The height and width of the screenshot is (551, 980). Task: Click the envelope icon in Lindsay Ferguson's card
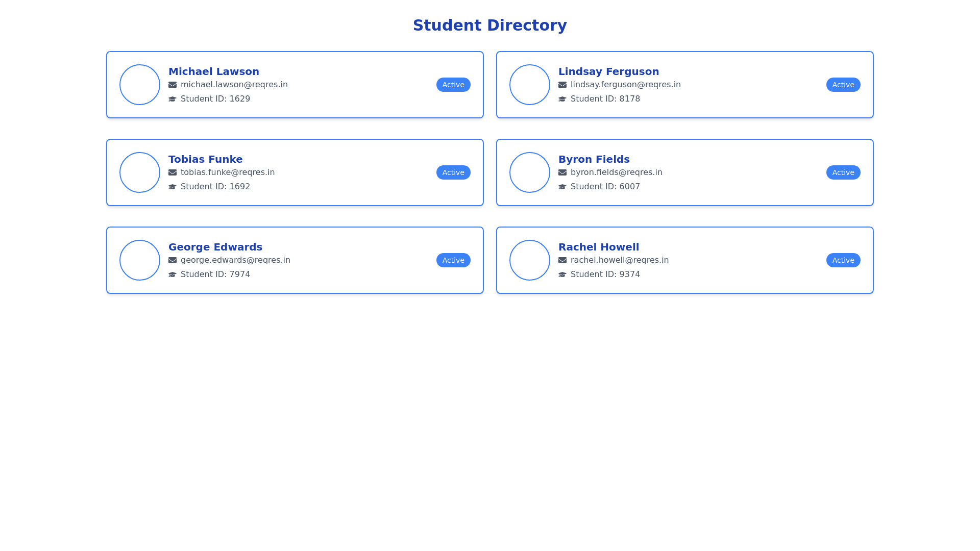(562, 85)
